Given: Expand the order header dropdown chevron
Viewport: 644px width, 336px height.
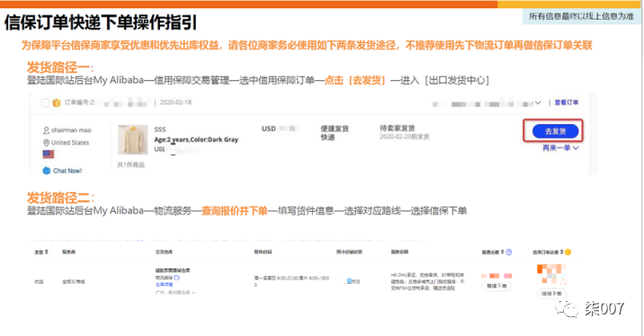Looking at the screenshot, I should point(538,102).
